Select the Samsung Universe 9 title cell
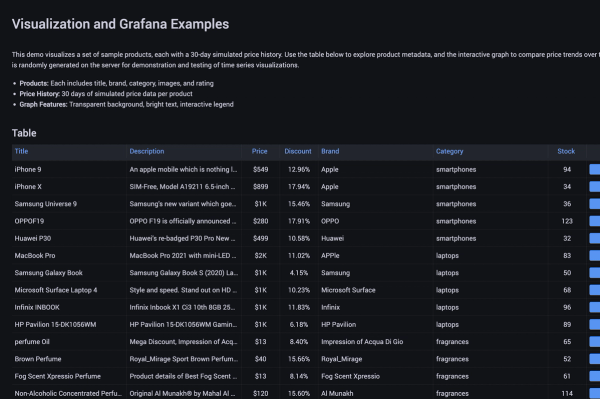 (x=69, y=204)
